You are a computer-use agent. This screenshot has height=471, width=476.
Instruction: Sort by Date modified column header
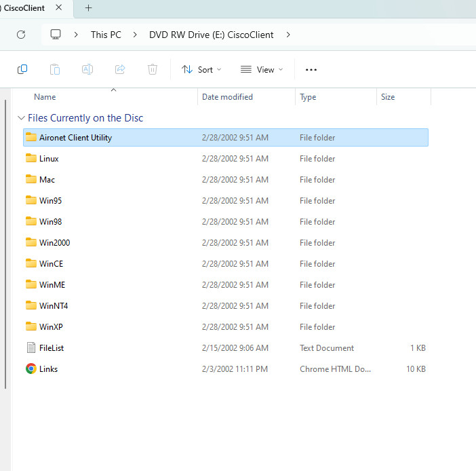tap(227, 97)
